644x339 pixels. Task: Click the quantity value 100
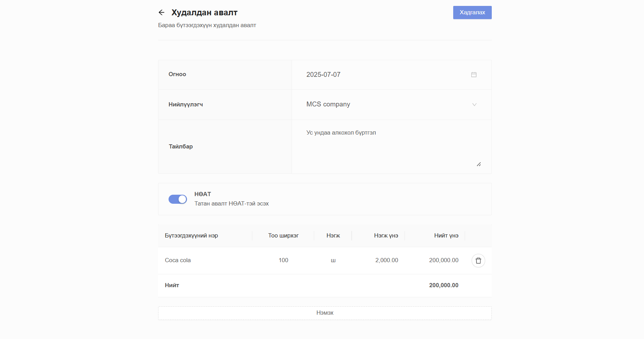[x=283, y=260]
